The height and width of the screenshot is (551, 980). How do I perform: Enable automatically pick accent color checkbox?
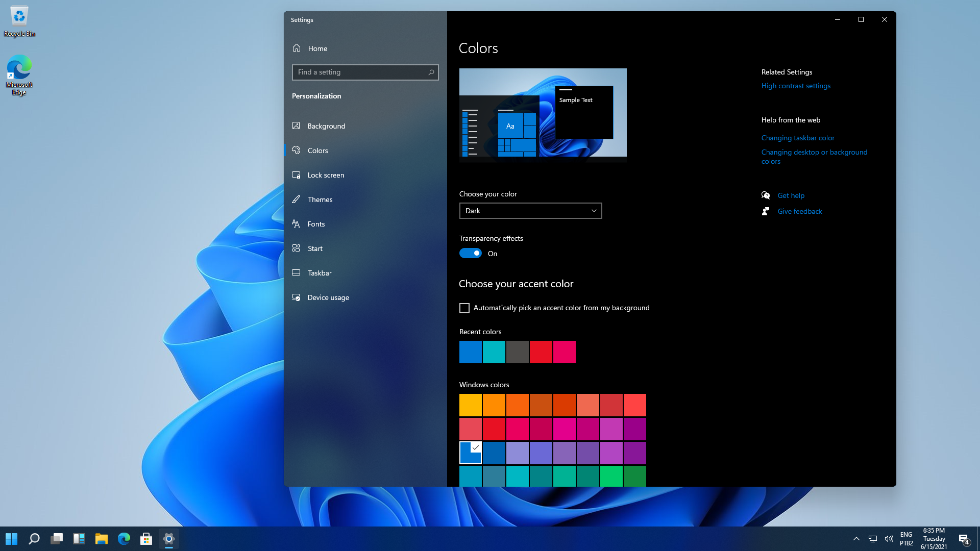click(x=464, y=308)
